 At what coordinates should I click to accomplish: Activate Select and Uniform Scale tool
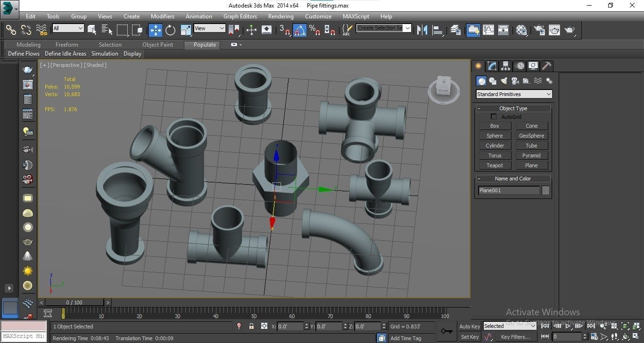185,30
